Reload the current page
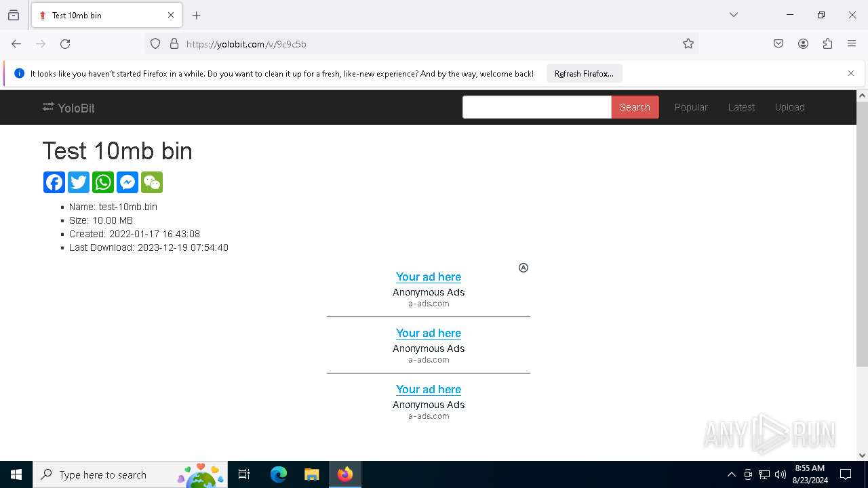 (65, 44)
